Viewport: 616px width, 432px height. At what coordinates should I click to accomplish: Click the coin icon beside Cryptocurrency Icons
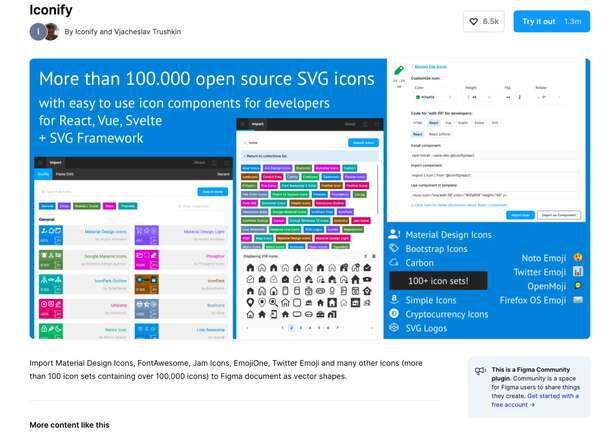(x=394, y=313)
